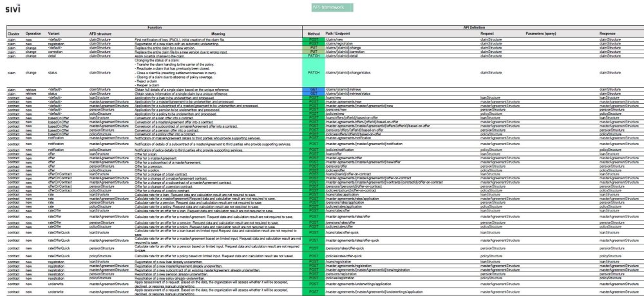
Task: Select "/pensions/offers/{offerId}/based-on-offer" endpoint cell
Action: (402, 130)
